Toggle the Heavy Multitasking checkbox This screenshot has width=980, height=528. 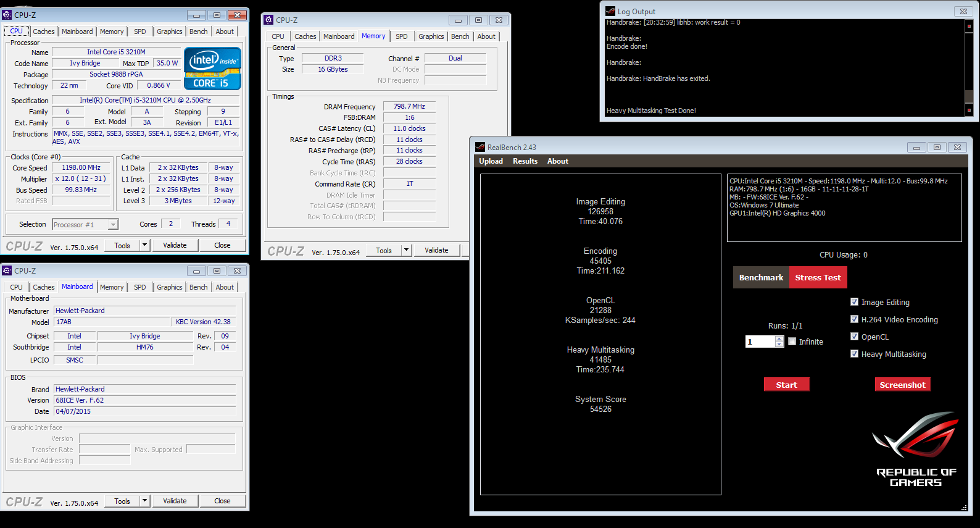click(854, 354)
